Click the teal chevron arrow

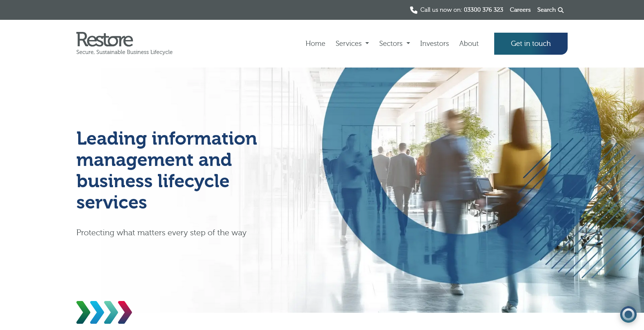111,312
